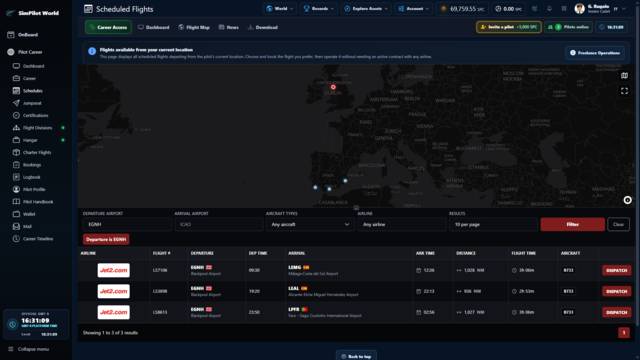The width and height of the screenshot is (640, 360).
Task: Open Freelance Operations
Action: pyautogui.click(x=595, y=53)
